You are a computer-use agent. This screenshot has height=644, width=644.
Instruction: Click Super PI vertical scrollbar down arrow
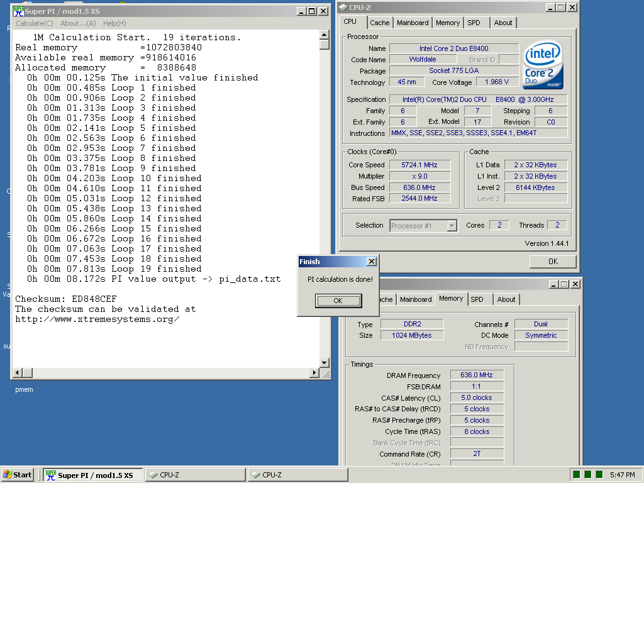(x=324, y=363)
